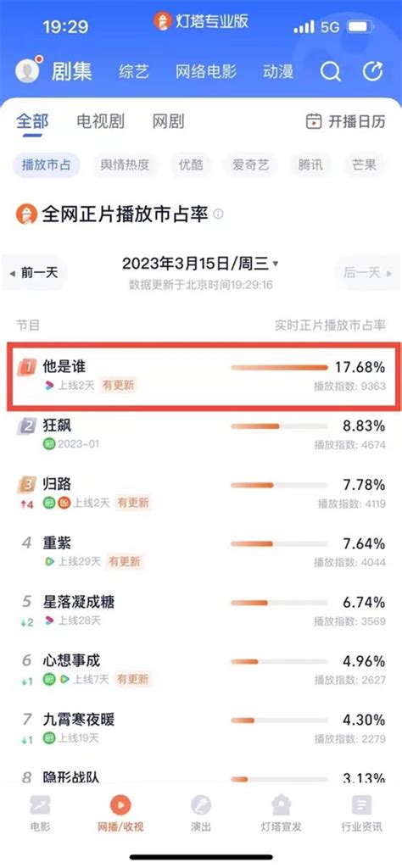Open the 网络电影 top menu

point(206,71)
